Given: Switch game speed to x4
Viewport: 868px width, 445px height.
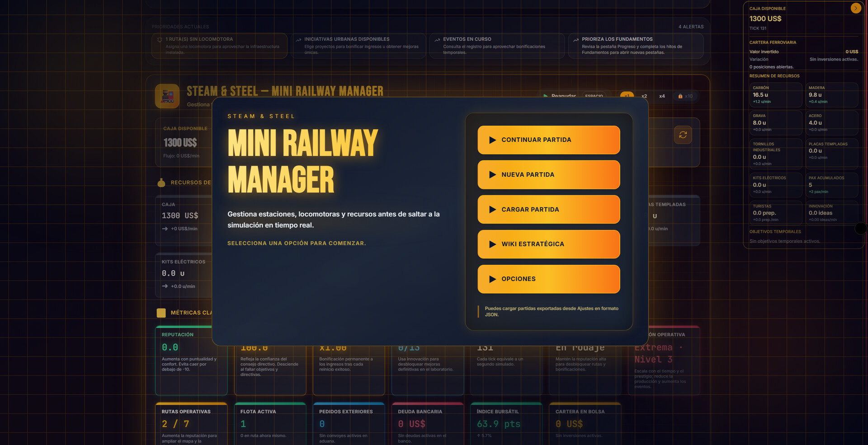Looking at the screenshot, I should [x=662, y=96].
